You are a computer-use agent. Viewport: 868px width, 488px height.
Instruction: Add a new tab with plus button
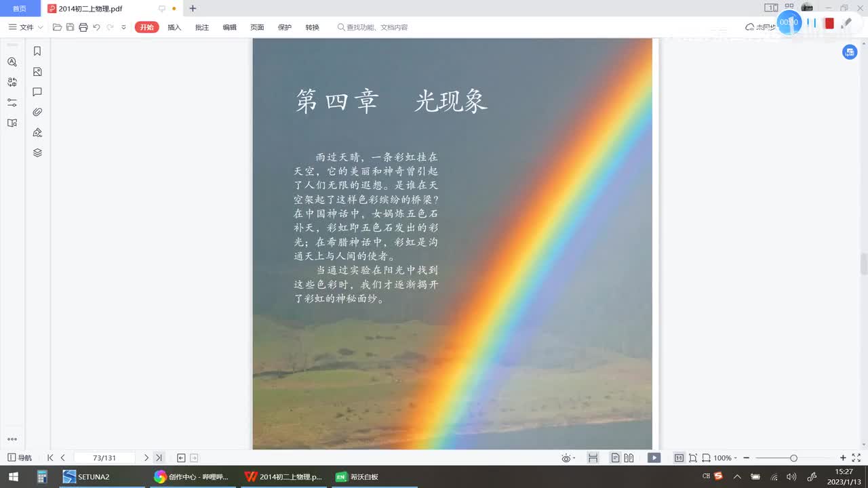[x=193, y=9]
